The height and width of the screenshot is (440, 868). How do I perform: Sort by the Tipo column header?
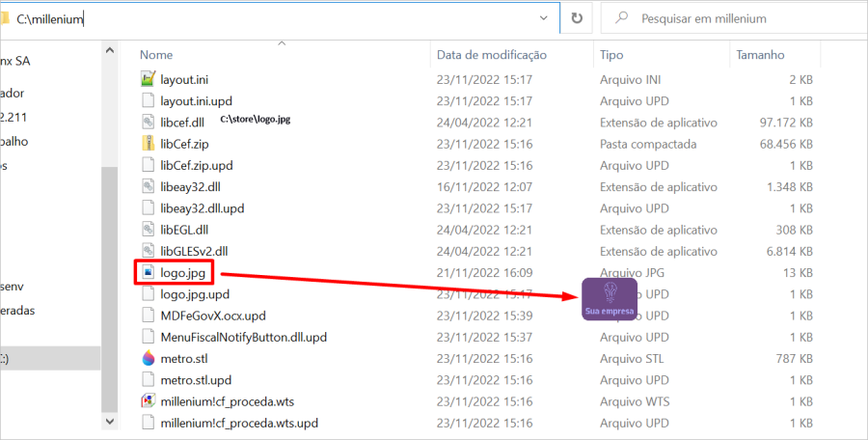(x=611, y=54)
